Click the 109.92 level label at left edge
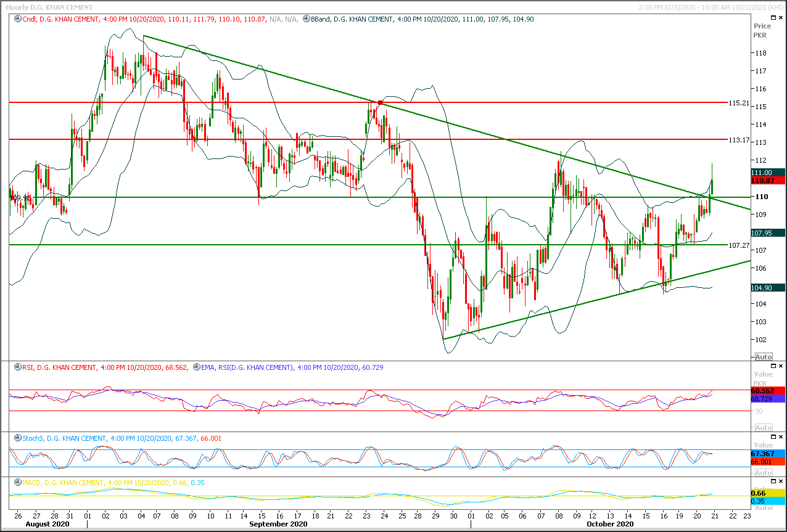 coord(20,198)
